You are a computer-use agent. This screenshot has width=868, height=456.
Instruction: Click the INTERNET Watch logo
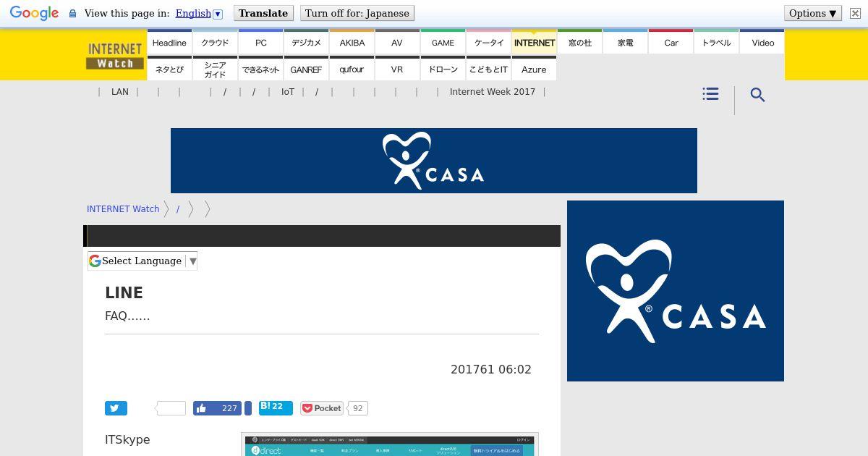pos(114,56)
